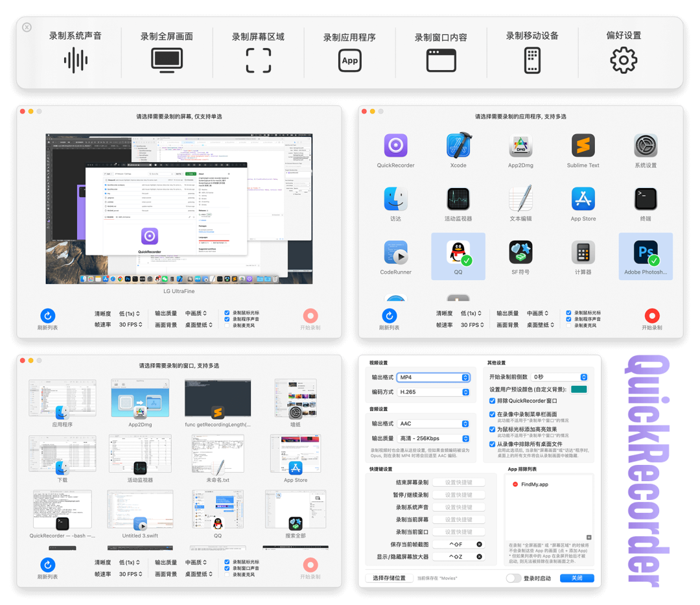Open 录制全屏画面 full screen recording
Viewport: 700px width, 605px height.
167,60
